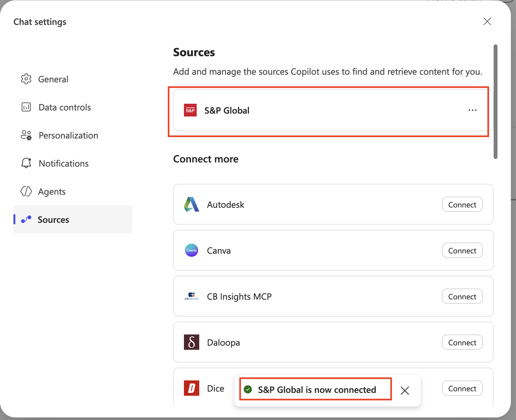
Task: Connect the Dice source
Action: 462,388
